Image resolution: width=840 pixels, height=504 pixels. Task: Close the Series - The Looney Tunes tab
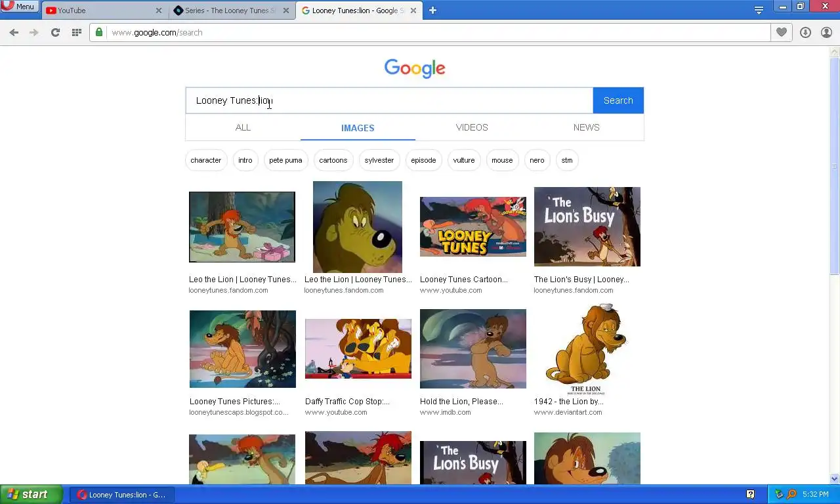[x=285, y=10]
